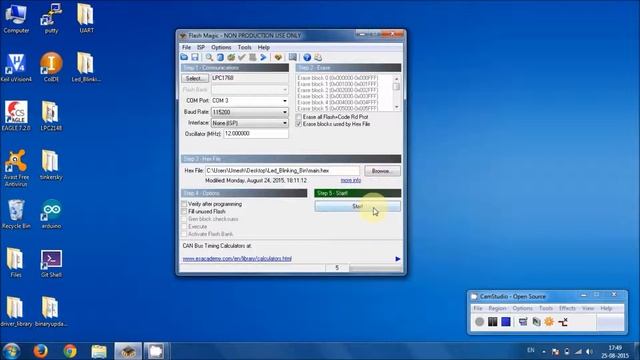Uncheck Erase blocks used by Hex File
640x360 pixels.
[298, 124]
